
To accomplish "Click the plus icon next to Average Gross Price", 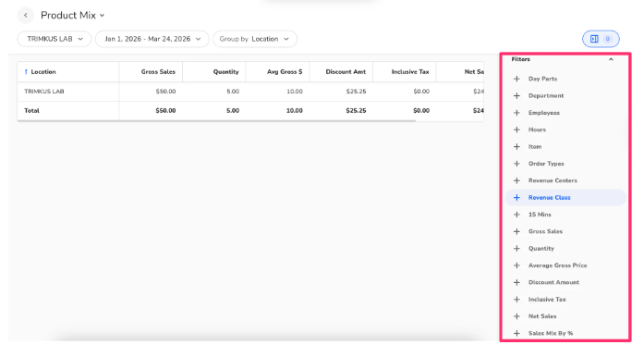I will pyautogui.click(x=516, y=265).
